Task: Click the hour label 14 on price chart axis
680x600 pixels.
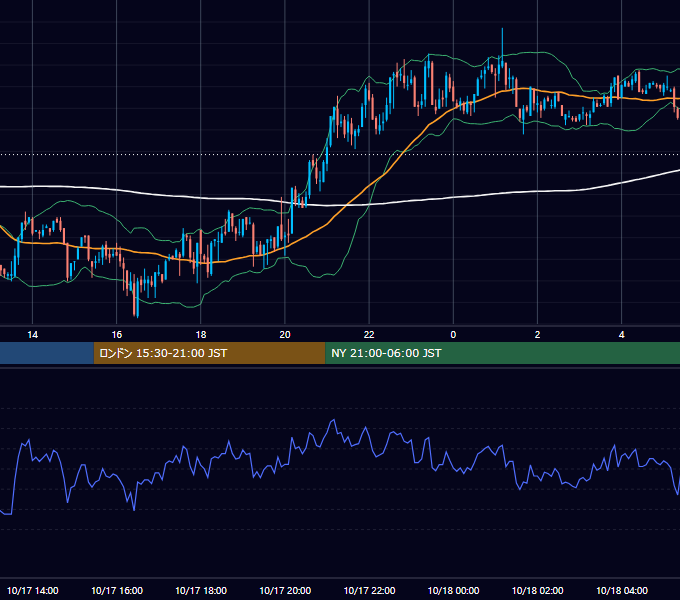Action: tap(33, 335)
